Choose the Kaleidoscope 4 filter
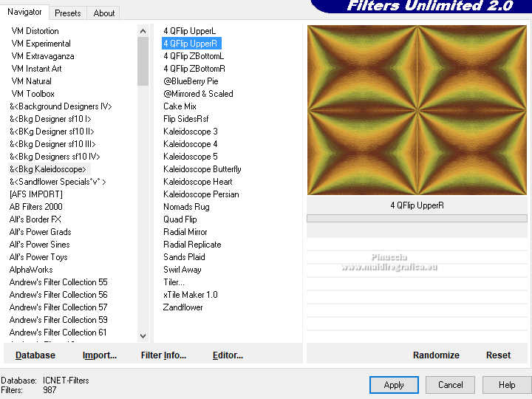Viewport: 532px width, 399px height. tap(191, 144)
